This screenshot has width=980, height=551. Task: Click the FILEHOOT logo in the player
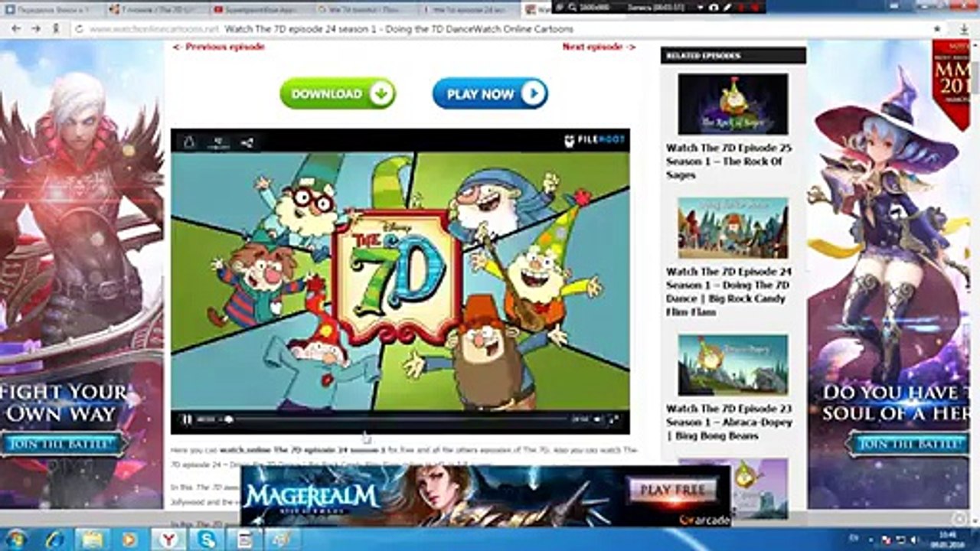pyautogui.click(x=594, y=140)
